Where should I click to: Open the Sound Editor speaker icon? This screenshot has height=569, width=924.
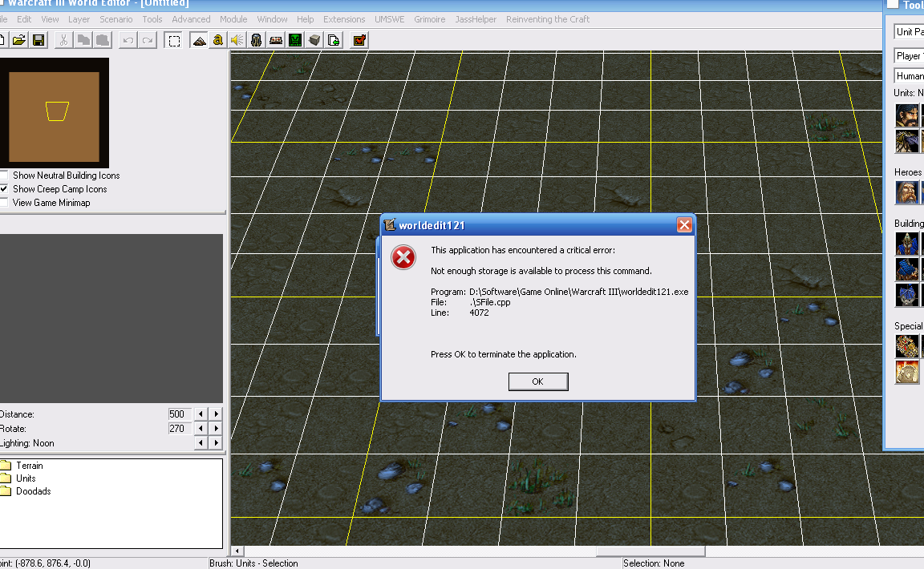coord(237,40)
